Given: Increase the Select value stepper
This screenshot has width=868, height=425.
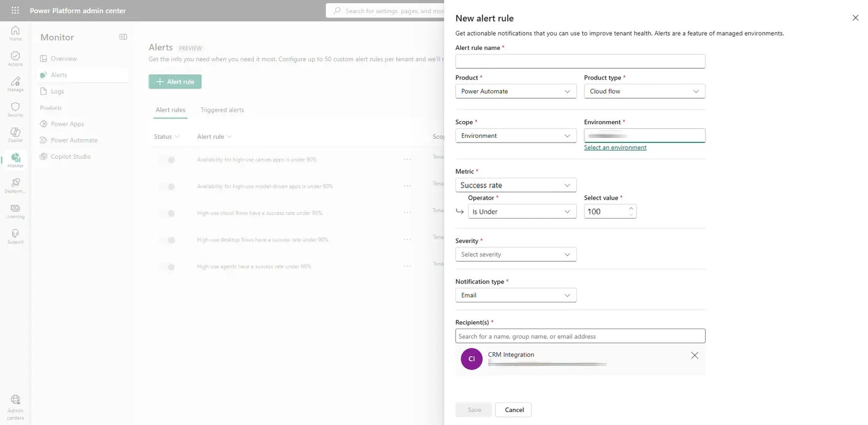Looking at the screenshot, I should tap(631, 209).
